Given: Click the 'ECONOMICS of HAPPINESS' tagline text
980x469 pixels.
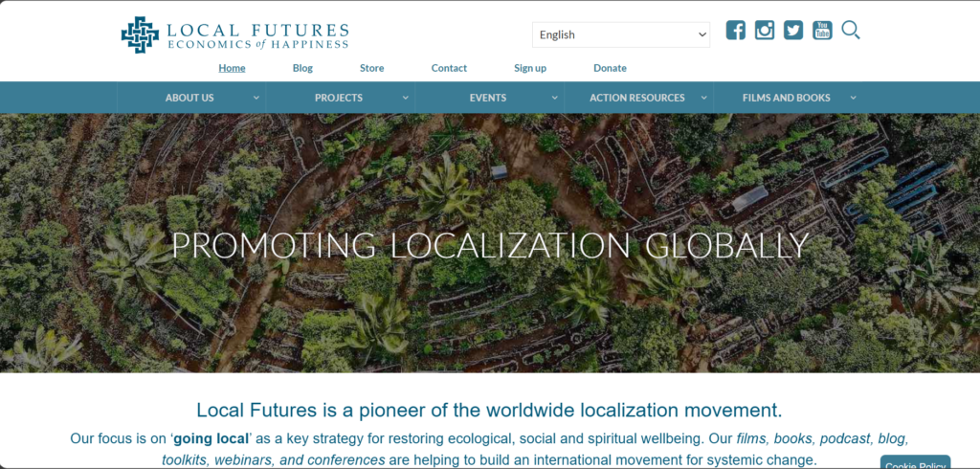Looking at the screenshot, I should tap(257, 44).
